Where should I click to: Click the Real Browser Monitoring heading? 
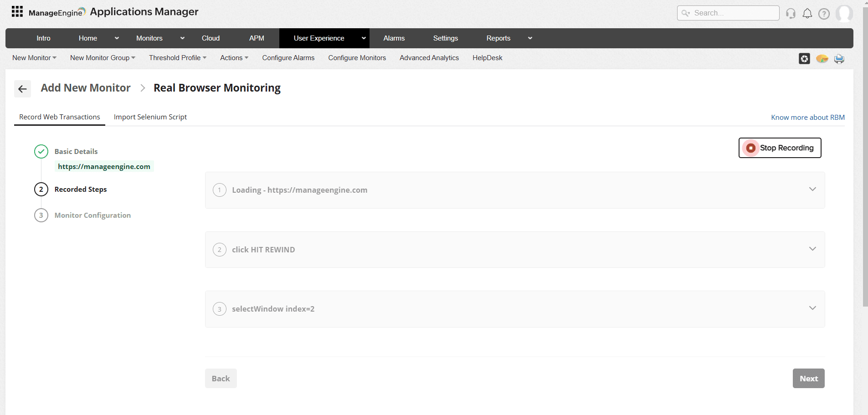pyautogui.click(x=217, y=88)
